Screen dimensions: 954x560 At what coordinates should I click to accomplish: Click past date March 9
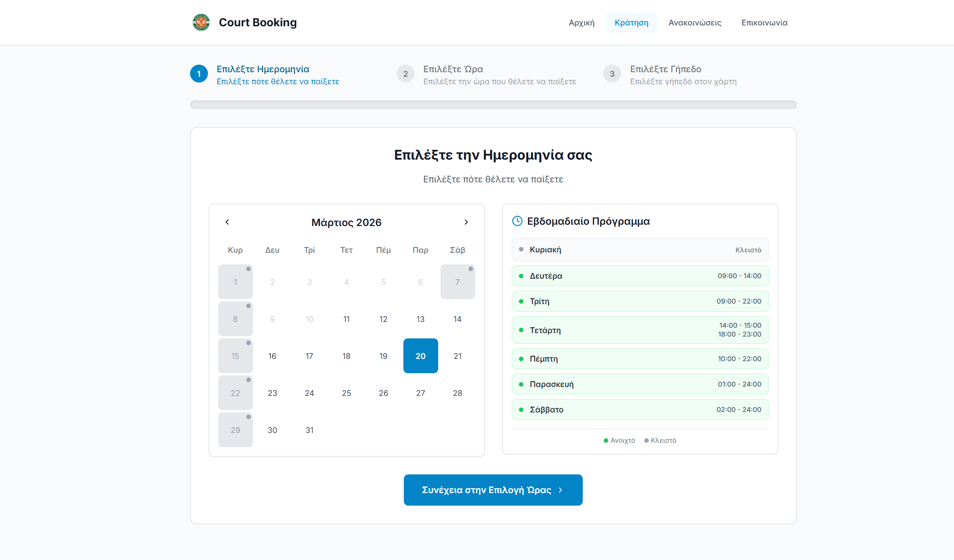(x=272, y=319)
